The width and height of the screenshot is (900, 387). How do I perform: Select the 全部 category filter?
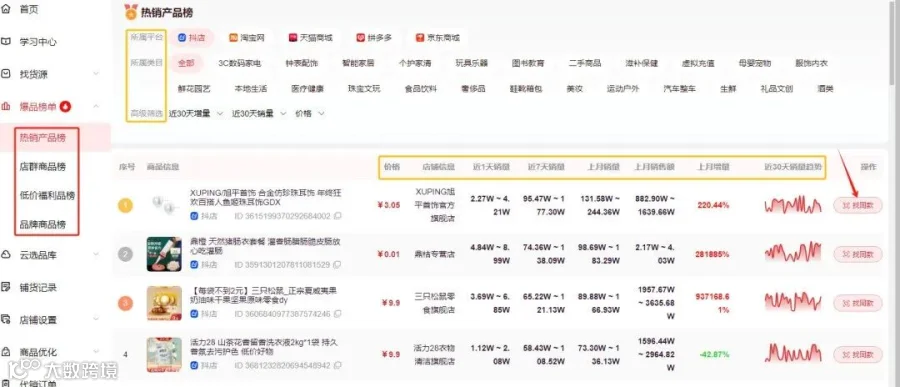[x=185, y=63]
